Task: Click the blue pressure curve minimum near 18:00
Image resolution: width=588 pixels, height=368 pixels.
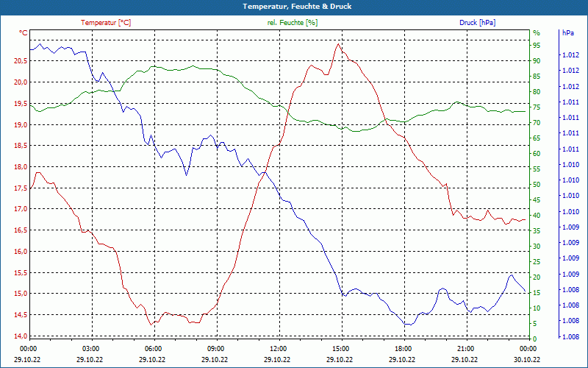Action: click(x=409, y=324)
